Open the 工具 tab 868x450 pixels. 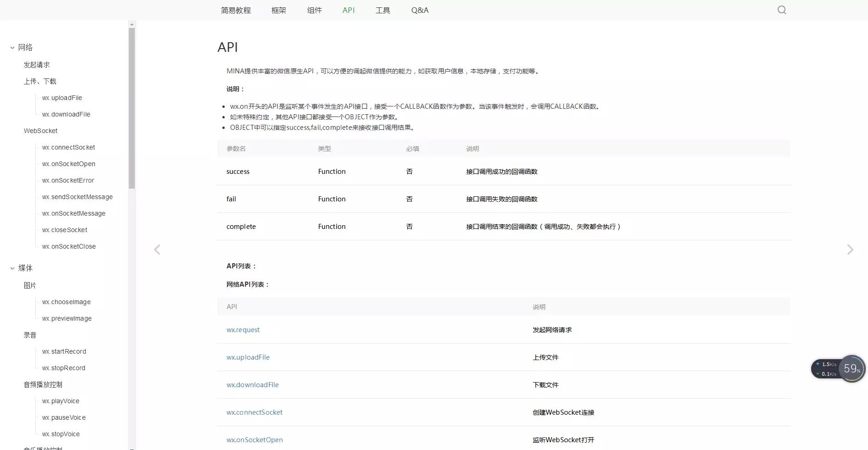click(383, 10)
